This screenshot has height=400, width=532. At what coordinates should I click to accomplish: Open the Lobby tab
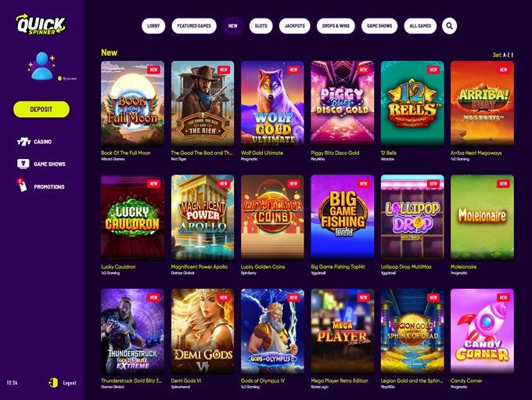click(x=153, y=26)
